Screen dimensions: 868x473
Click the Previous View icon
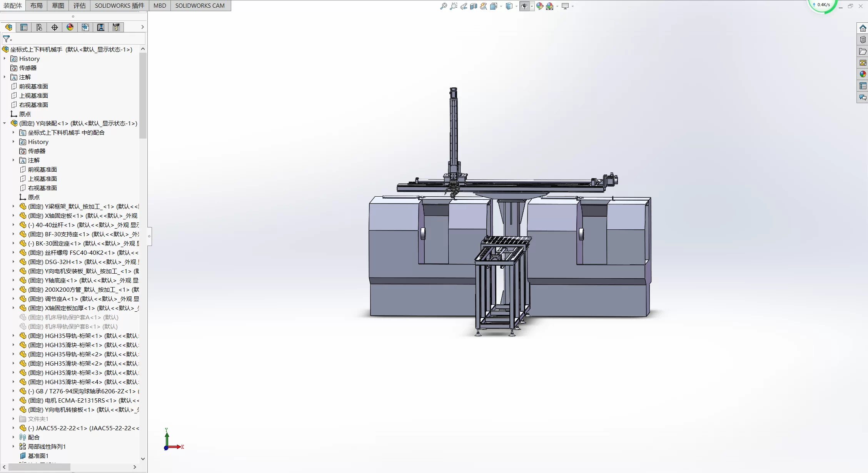tap(464, 6)
